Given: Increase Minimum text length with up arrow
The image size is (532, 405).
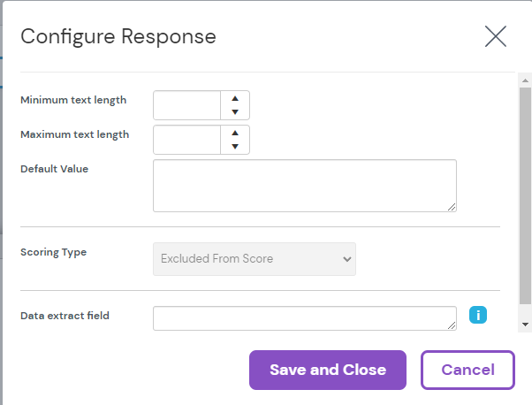Looking at the screenshot, I should [235, 98].
